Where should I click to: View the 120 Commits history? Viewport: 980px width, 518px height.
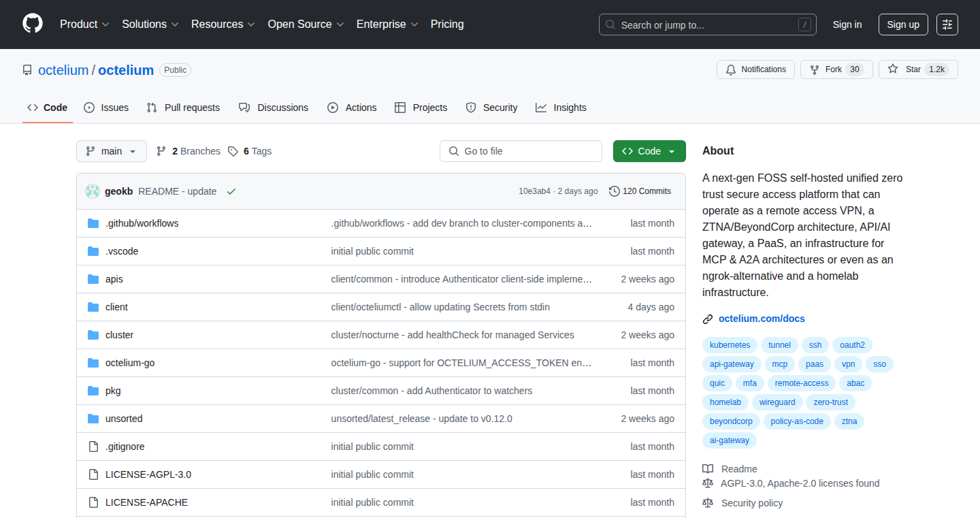pos(640,191)
